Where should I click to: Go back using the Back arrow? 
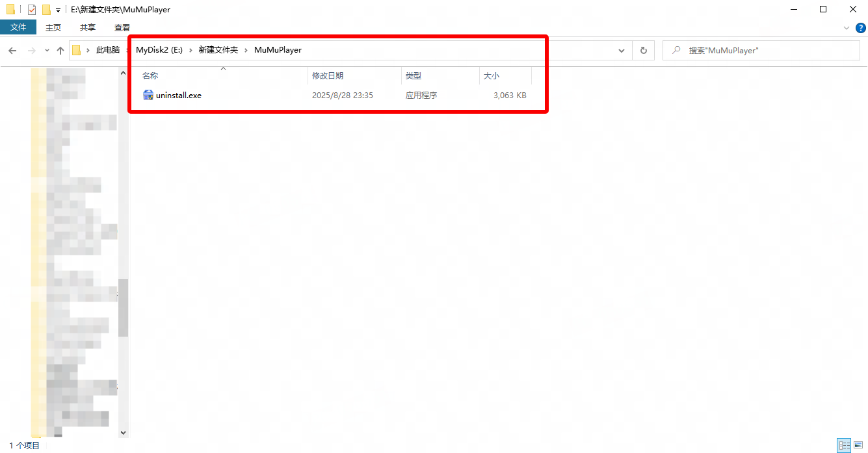click(12, 51)
